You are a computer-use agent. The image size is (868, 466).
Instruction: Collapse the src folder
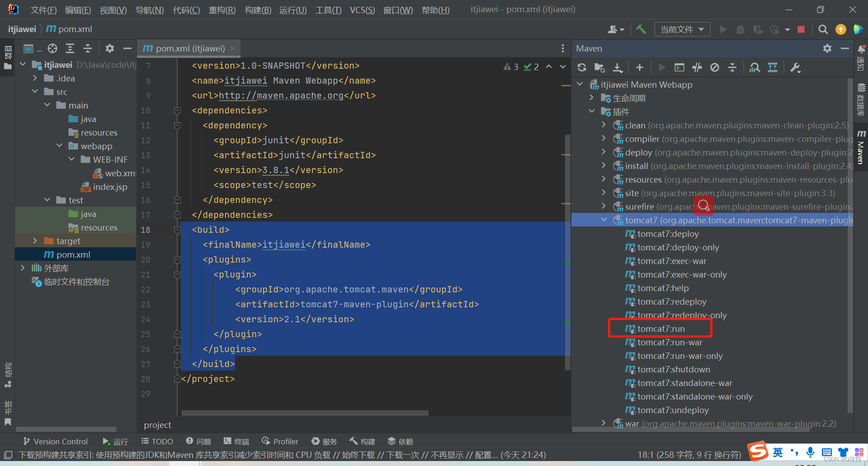(35, 92)
